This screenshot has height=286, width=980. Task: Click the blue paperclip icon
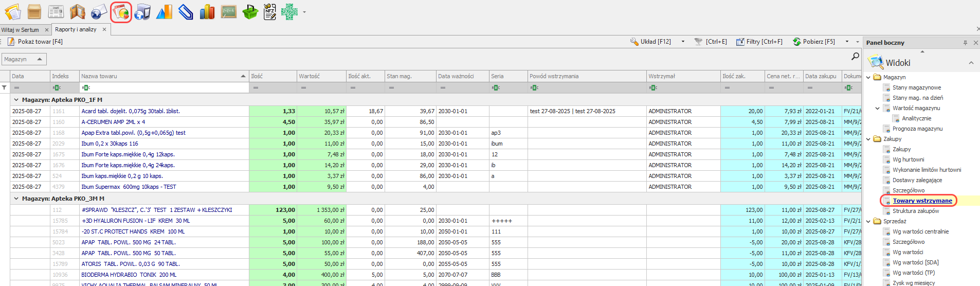tap(185, 12)
